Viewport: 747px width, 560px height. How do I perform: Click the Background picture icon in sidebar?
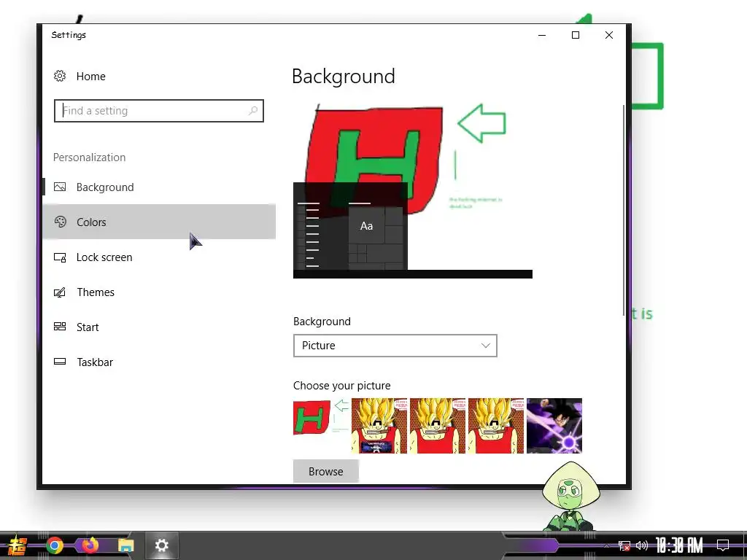[60, 187]
